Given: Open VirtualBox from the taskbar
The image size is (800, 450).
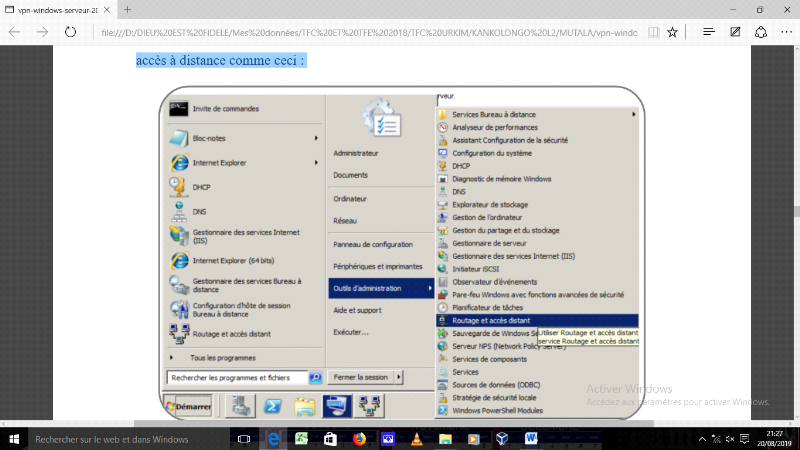Looking at the screenshot, I should click(502, 439).
